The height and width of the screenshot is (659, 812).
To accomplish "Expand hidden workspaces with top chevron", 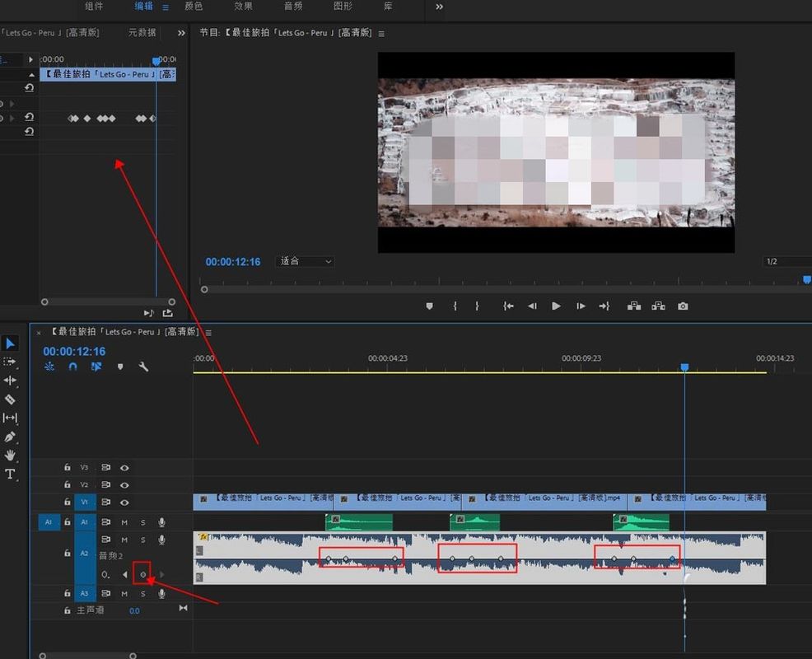I will tap(439, 7).
